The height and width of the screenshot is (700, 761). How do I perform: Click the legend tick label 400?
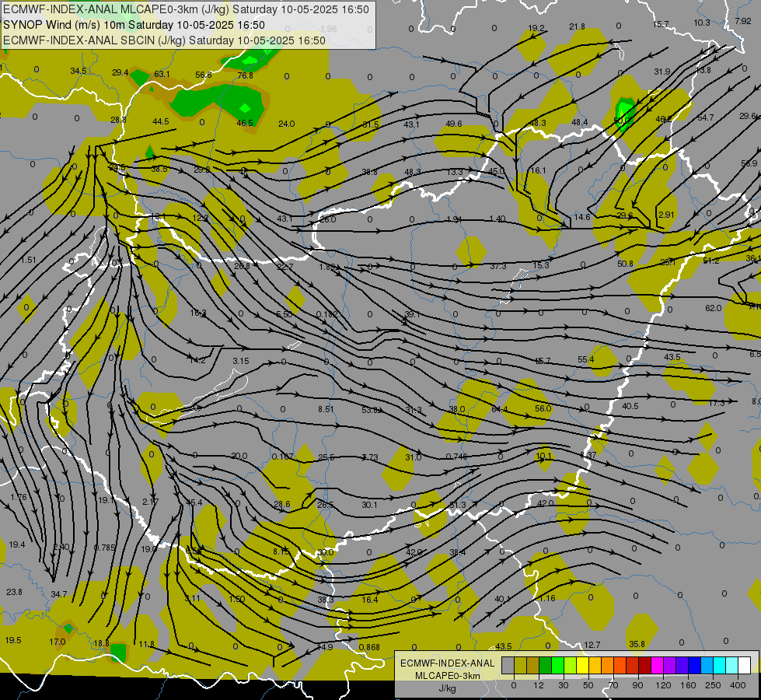(738, 685)
